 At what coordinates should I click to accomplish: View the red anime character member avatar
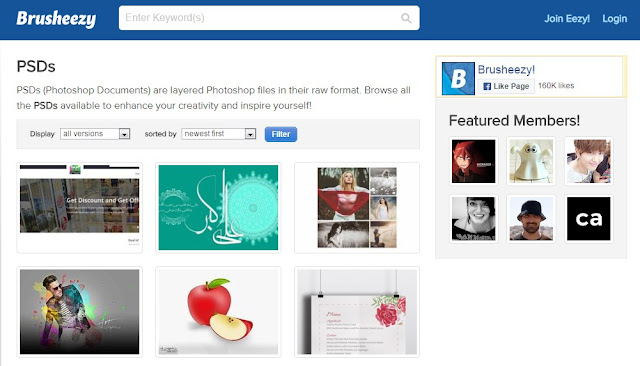pos(473,161)
